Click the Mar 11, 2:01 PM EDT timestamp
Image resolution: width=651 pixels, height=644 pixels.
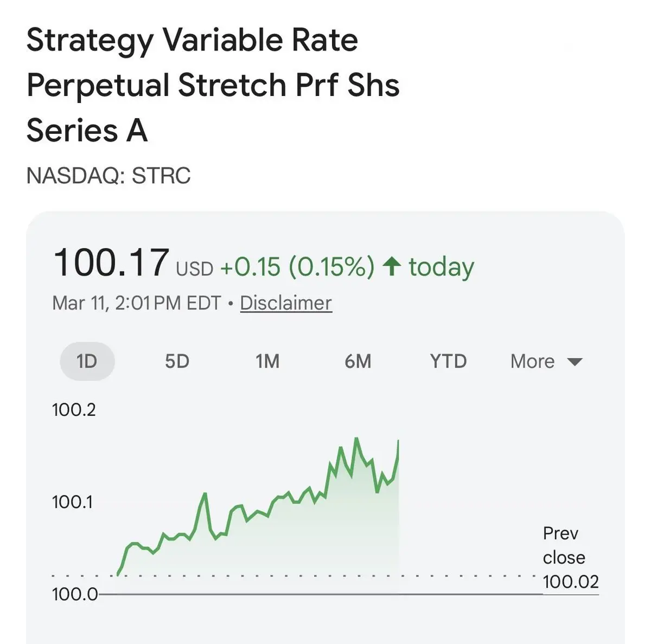click(137, 303)
